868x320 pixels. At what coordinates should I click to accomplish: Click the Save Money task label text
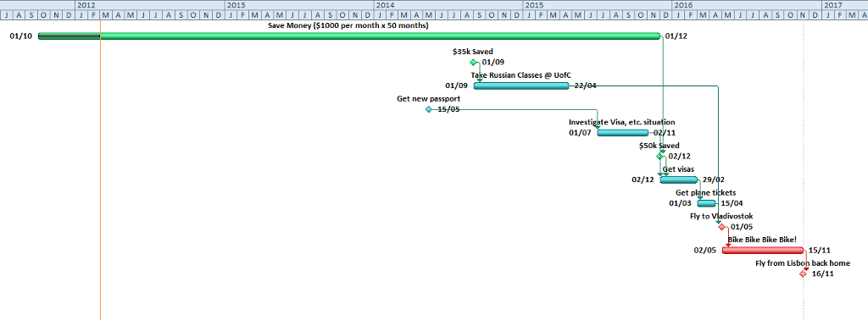click(348, 25)
